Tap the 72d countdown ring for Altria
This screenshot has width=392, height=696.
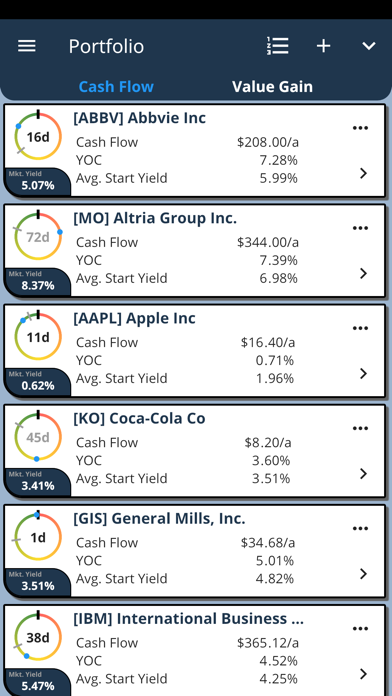coord(38,237)
